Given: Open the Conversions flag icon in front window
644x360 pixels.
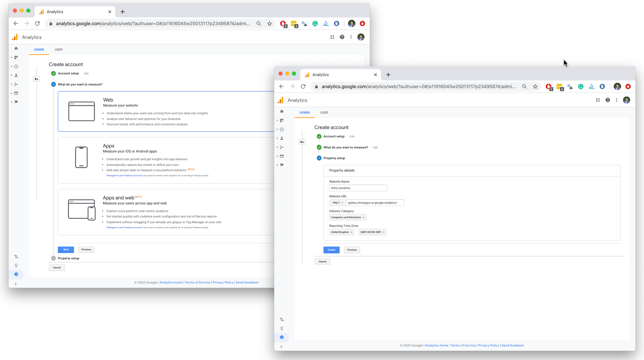Looking at the screenshot, I should click(282, 165).
